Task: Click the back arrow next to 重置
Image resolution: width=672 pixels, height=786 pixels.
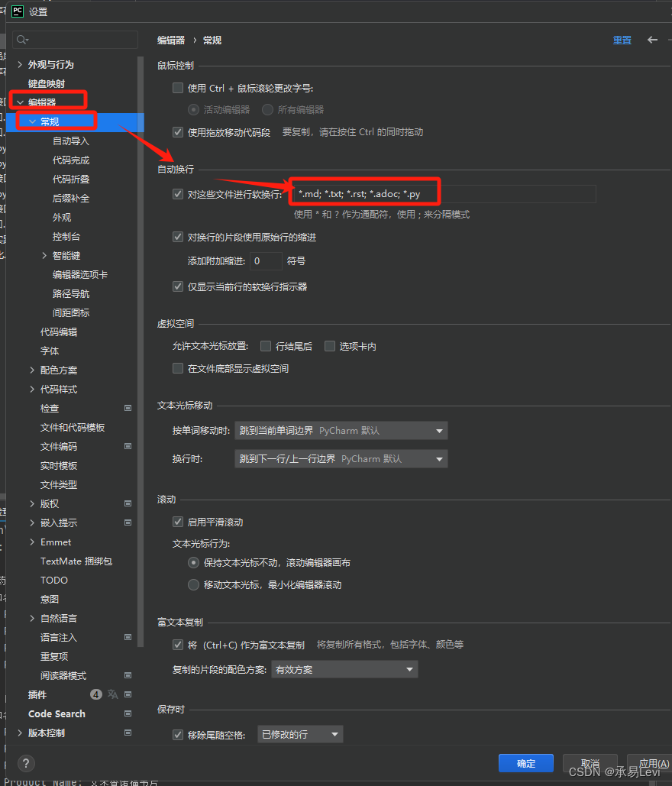Action: click(652, 40)
